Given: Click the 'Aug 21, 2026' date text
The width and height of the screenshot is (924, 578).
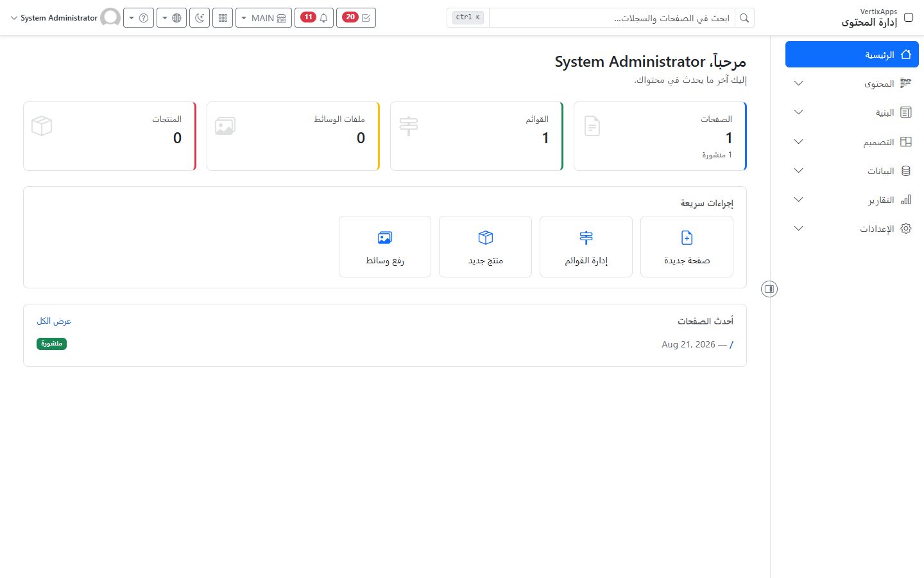Looking at the screenshot, I should pyautogui.click(x=689, y=345).
